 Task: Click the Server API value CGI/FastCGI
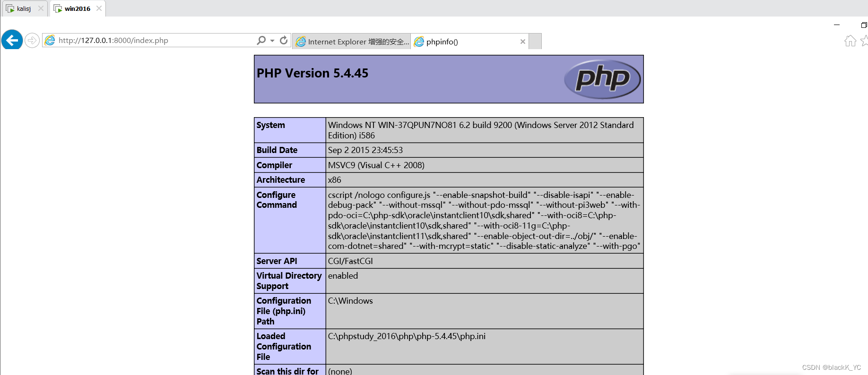coord(350,261)
